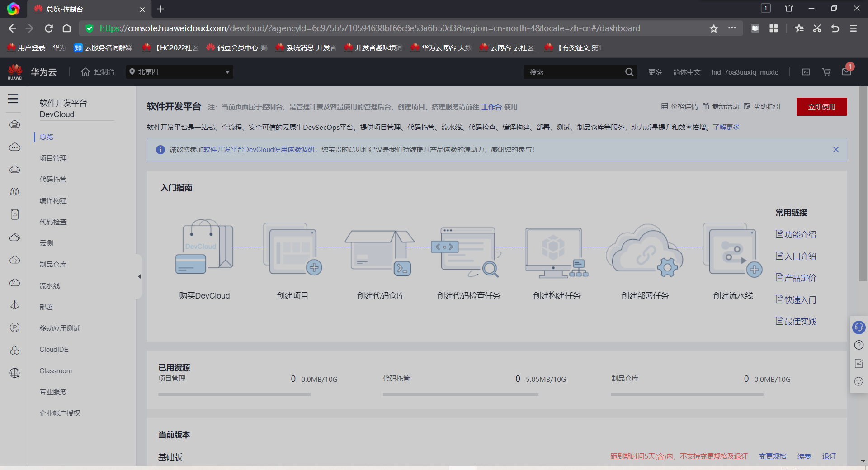Open a new browser tab
This screenshot has width=868, height=470.
point(160,9)
